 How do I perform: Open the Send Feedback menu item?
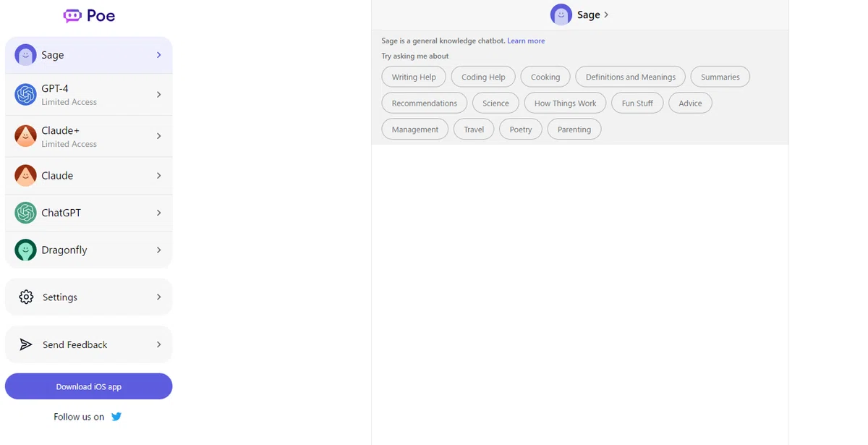point(88,344)
